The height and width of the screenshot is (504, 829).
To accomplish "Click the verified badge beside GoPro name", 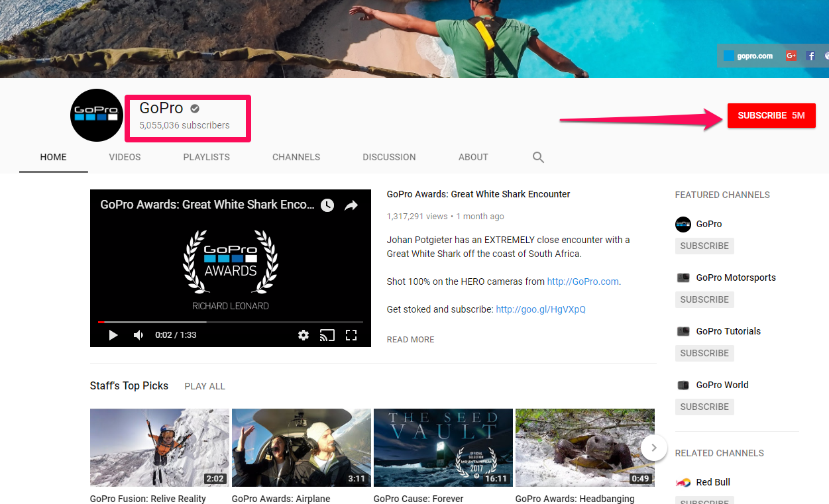I will [x=195, y=109].
